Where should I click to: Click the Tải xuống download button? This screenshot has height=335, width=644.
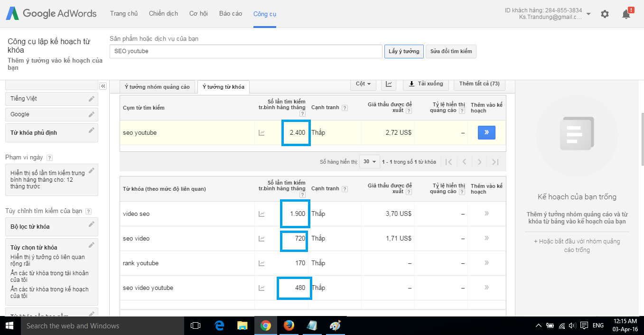[426, 84]
